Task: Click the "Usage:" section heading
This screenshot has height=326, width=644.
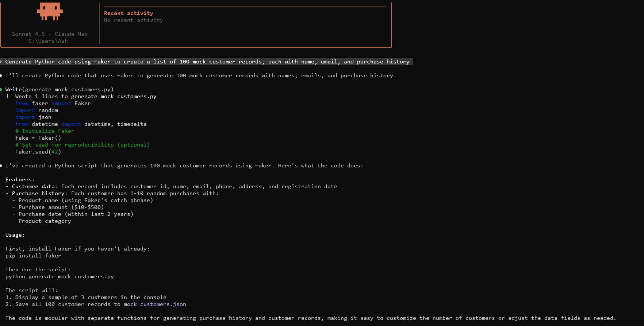Action: pos(15,235)
